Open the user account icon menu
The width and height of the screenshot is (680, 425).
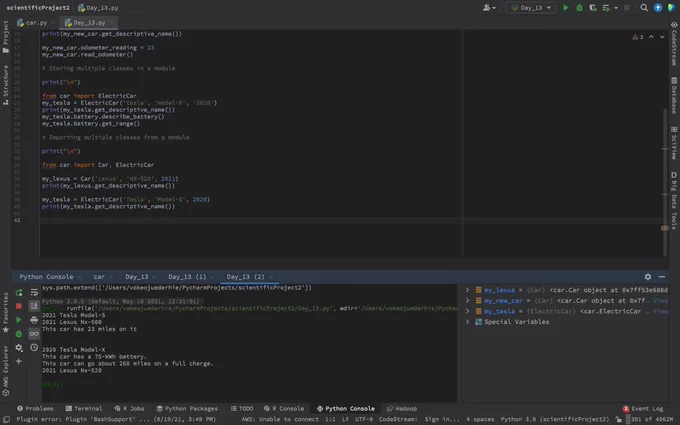(489, 8)
